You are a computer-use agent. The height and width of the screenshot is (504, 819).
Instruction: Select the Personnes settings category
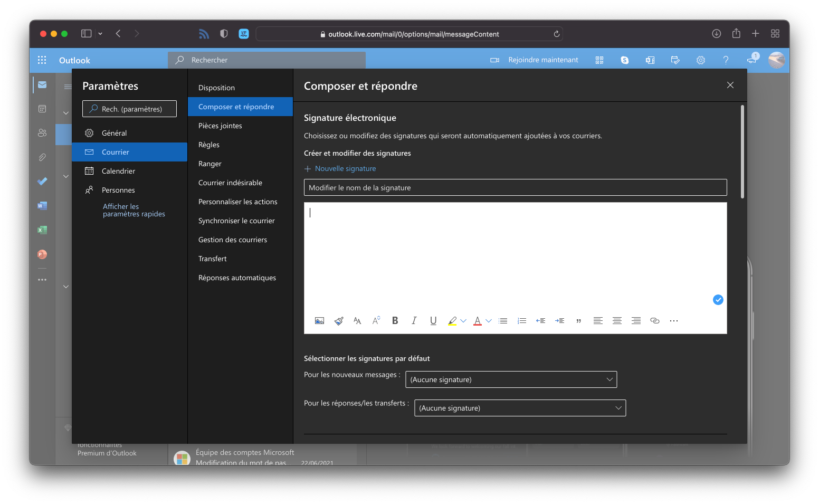pos(129,190)
